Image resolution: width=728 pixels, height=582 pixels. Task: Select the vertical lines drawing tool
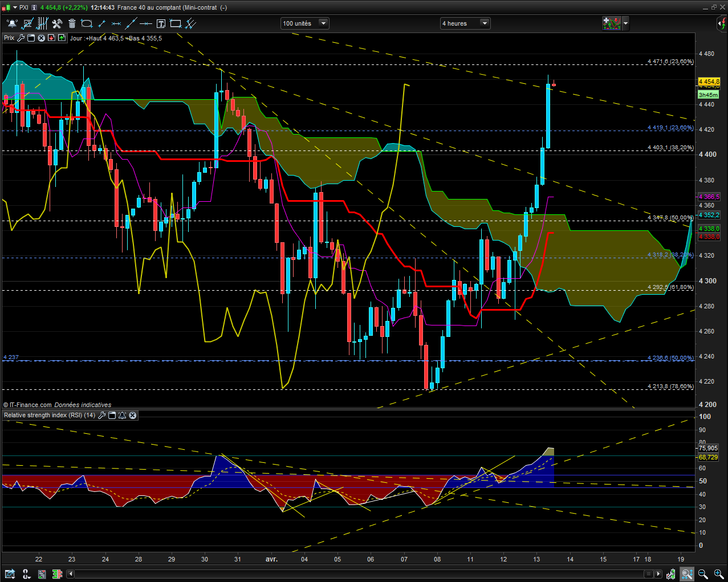(42, 23)
